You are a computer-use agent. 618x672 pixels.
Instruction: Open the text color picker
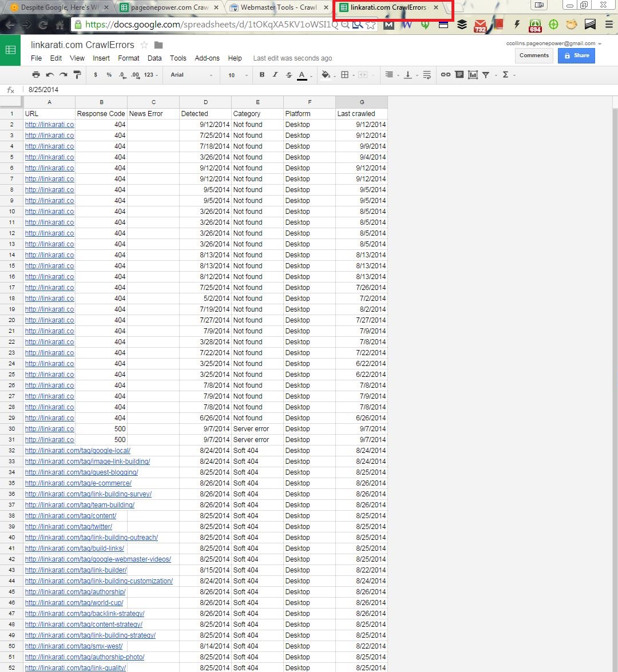(x=302, y=75)
